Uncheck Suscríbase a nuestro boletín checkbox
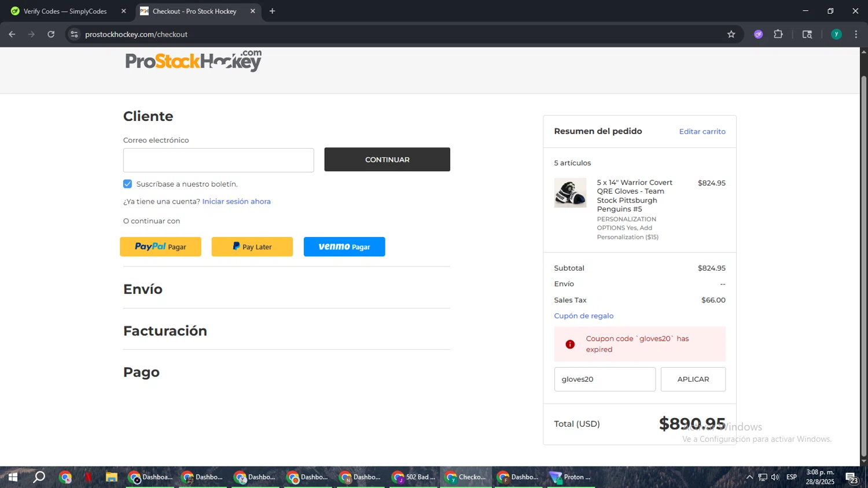 127,184
